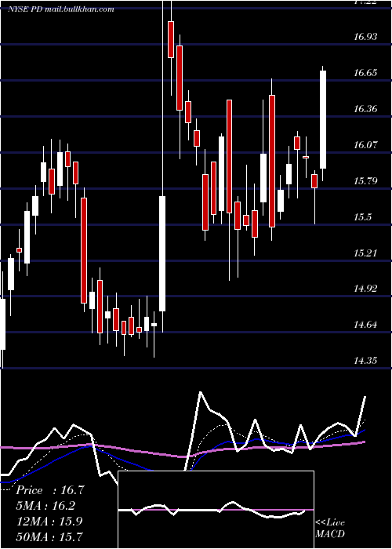
Task: Click the 16.65 price axis label
Action: [x=365, y=72]
